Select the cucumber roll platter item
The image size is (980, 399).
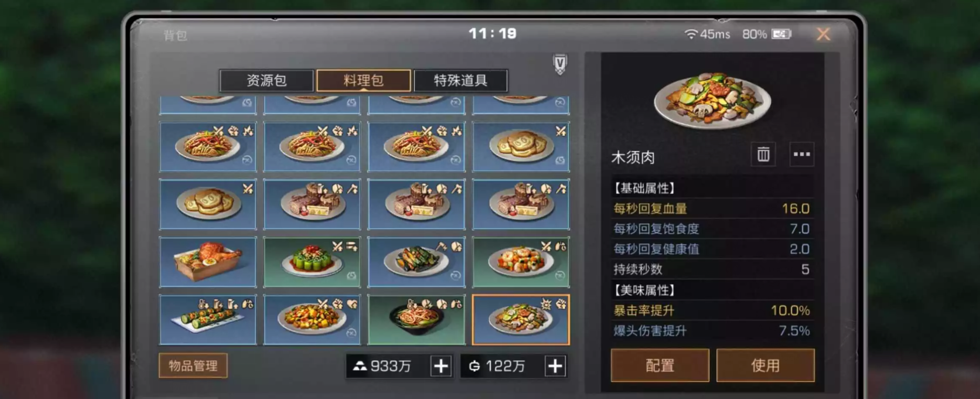208,319
